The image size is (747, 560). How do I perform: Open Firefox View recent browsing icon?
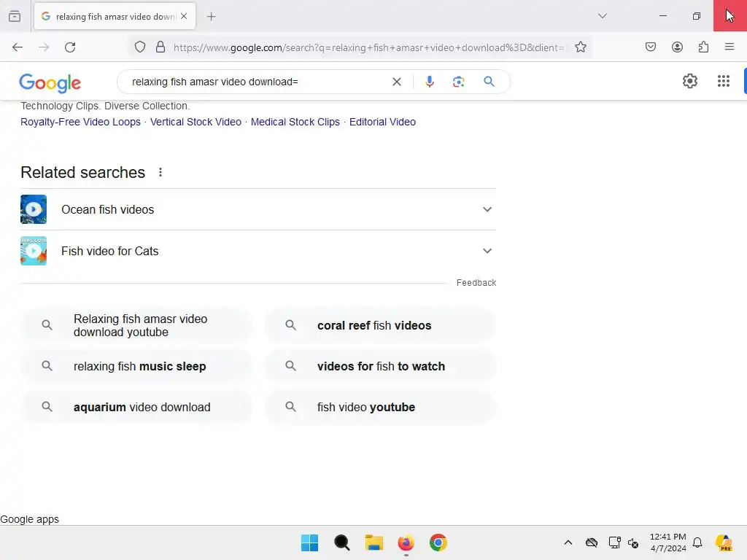pyautogui.click(x=15, y=16)
